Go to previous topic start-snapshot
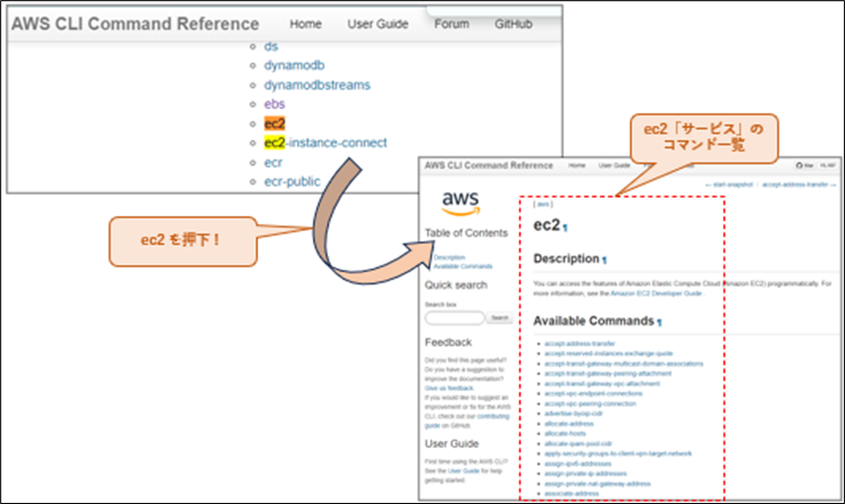 coord(729,184)
